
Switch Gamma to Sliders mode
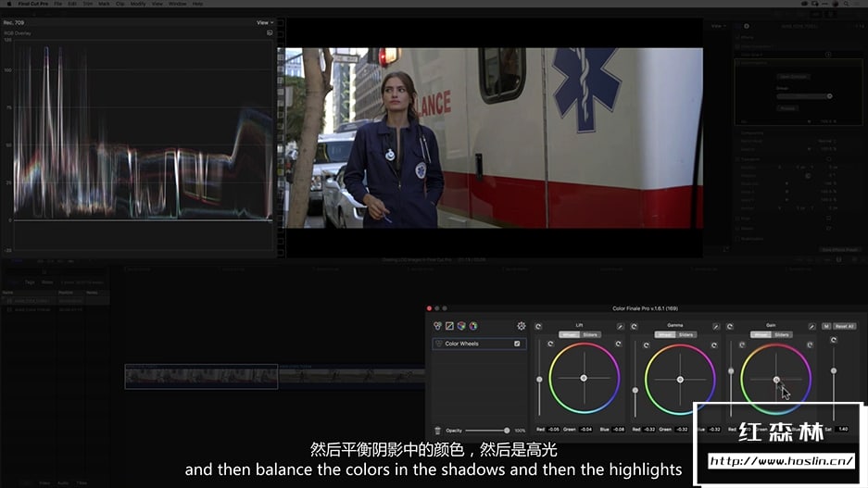pyautogui.click(x=686, y=334)
